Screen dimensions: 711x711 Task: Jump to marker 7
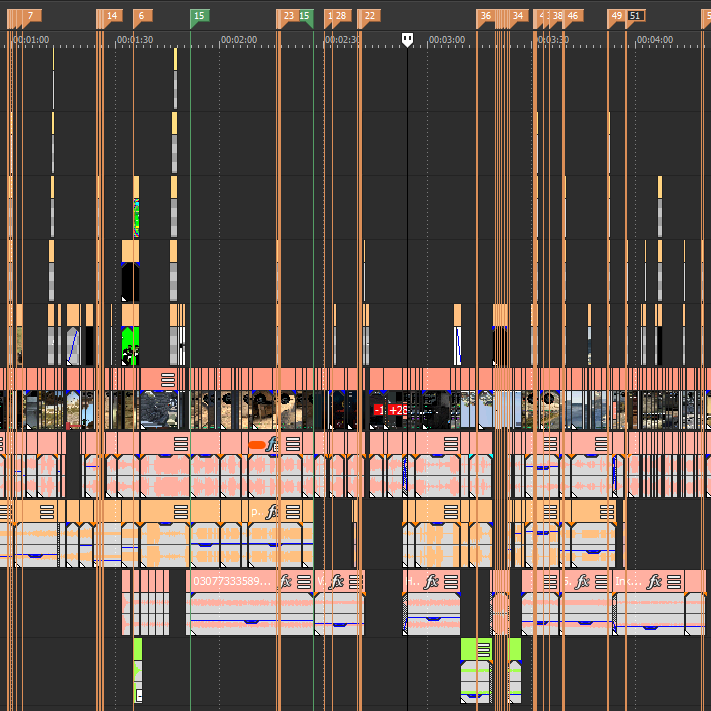point(31,16)
